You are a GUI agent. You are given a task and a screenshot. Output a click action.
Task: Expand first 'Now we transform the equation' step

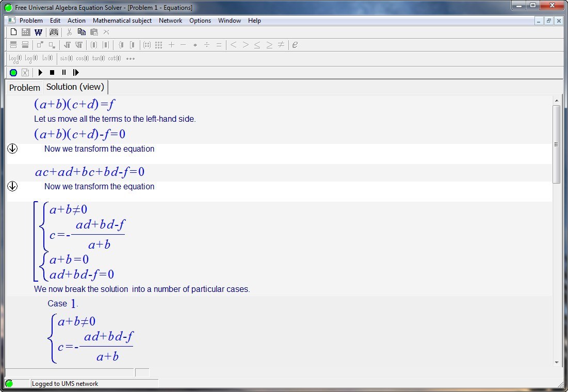coord(12,149)
